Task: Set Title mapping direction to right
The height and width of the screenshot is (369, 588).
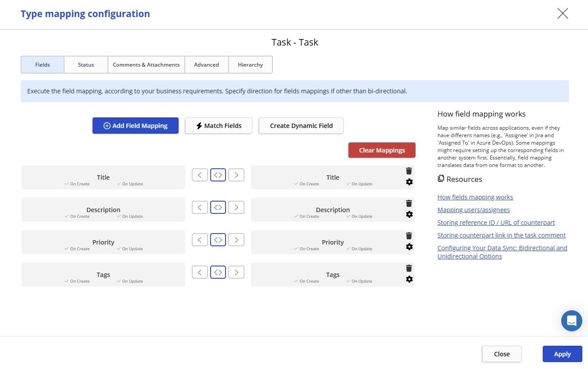Action: click(236, 175)
